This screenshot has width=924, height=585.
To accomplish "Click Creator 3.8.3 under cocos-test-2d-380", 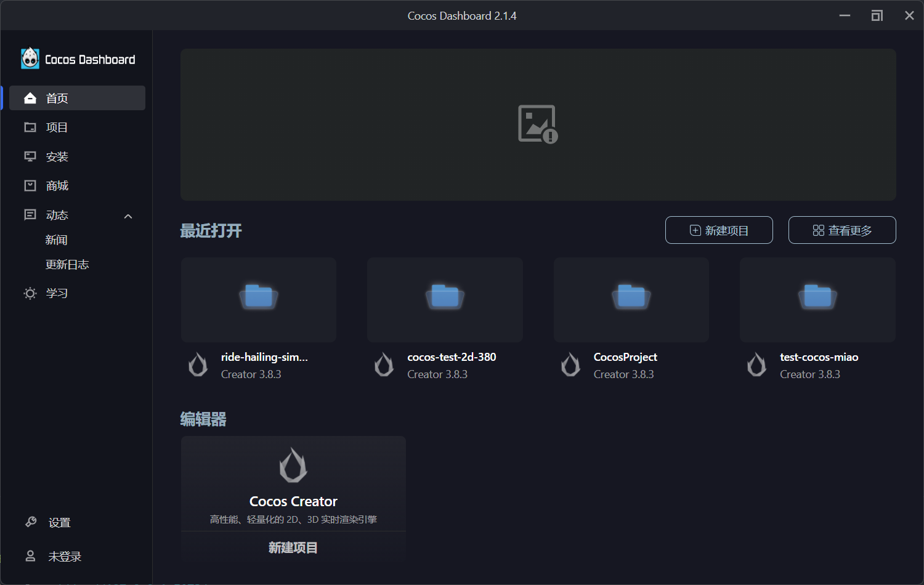I will (x=437, y=374).
